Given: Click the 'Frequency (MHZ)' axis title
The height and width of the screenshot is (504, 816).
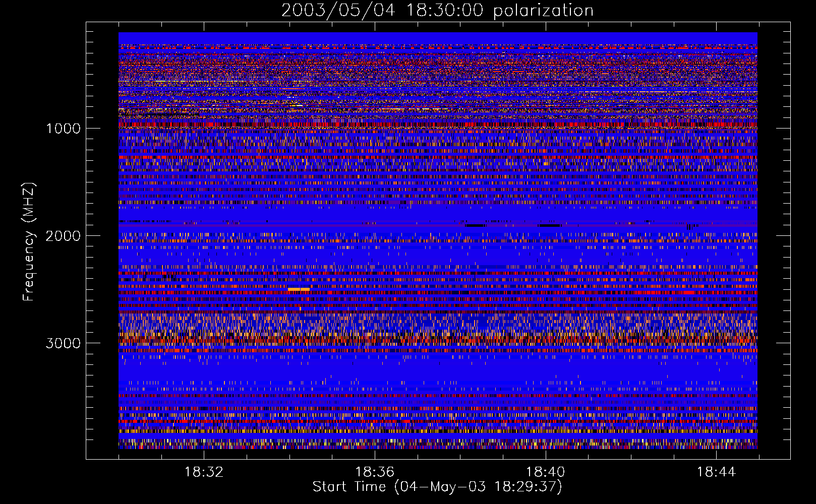Looking at the screenshot, I should (x=29, y=241).
